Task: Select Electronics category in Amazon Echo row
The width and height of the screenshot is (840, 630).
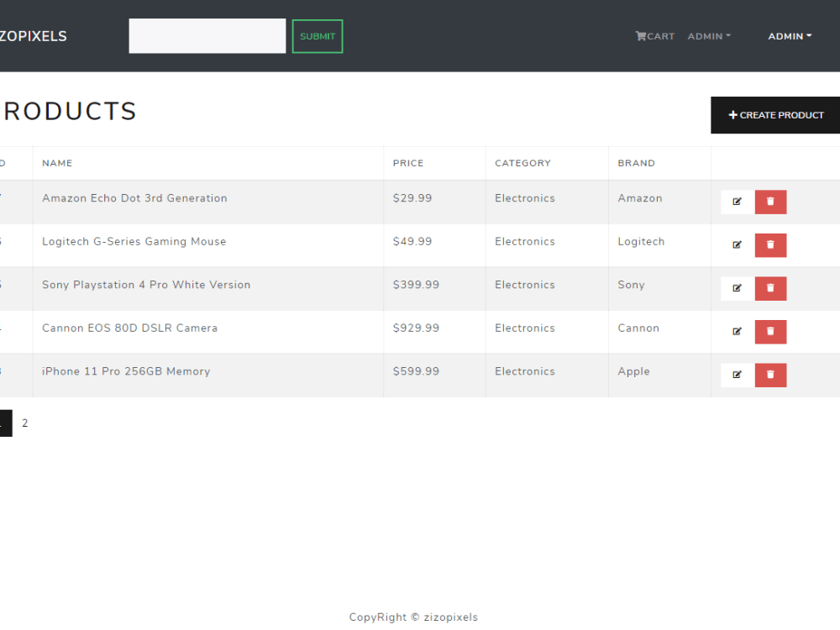Action: click(524, 198)
